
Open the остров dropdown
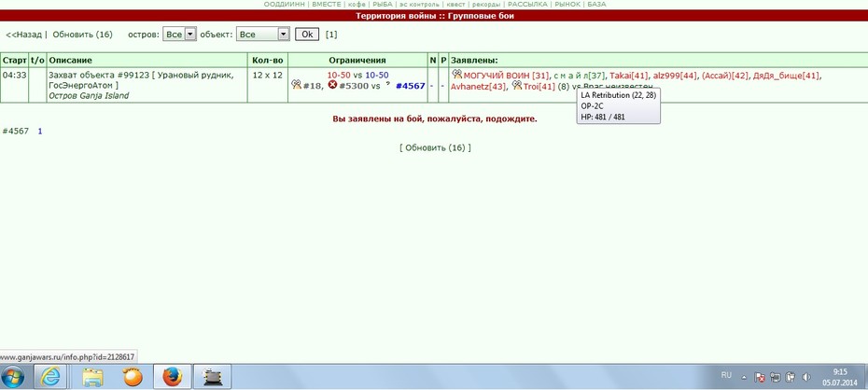pos(180,35)
